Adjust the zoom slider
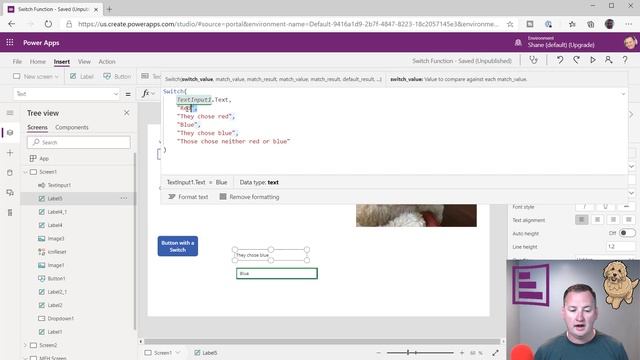Viewport: 640px width, 360px height. 420,353
